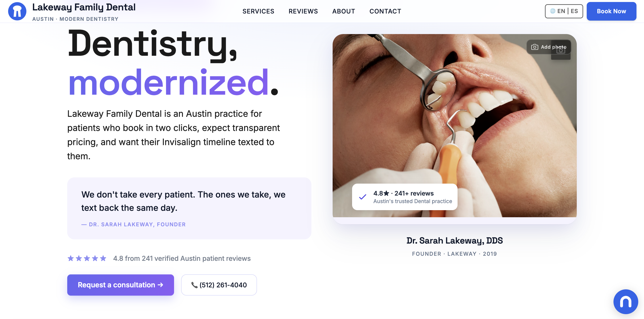
Task: Click the Book Now button
Action: tap(611, 11)
